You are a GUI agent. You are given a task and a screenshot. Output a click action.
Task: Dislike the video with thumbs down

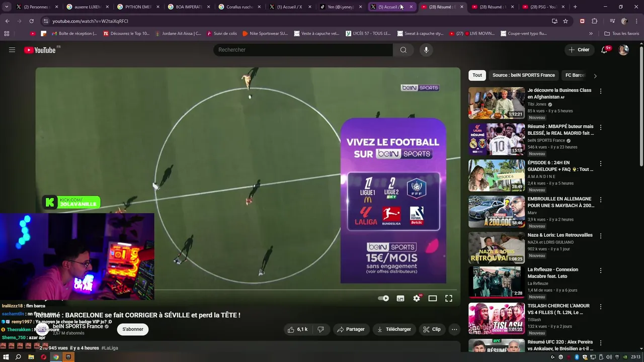321,329
